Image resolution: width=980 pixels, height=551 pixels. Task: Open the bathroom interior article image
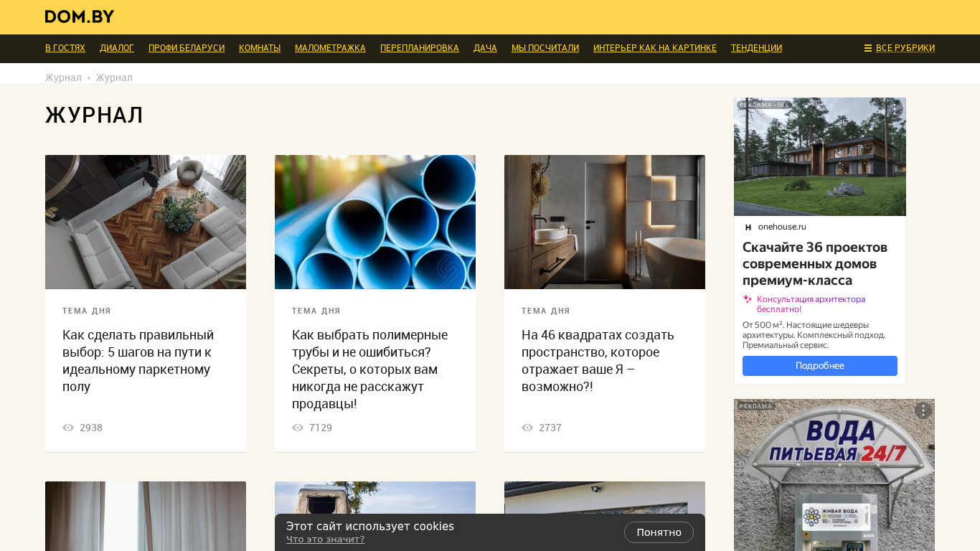pyautogui.click(x=605, y=222)
